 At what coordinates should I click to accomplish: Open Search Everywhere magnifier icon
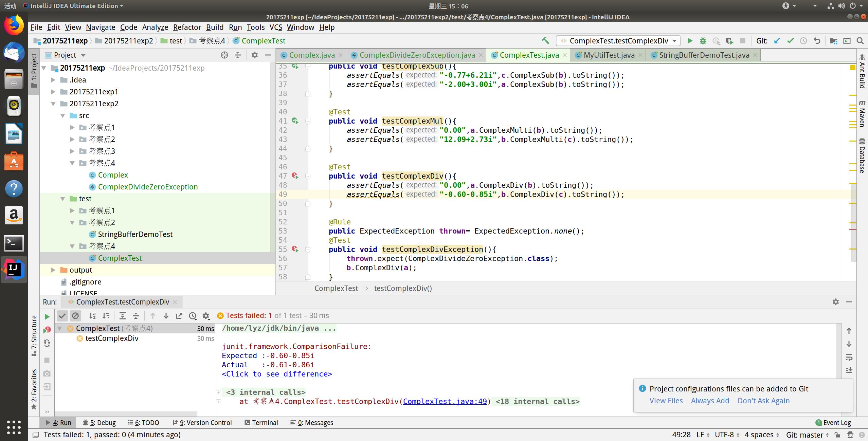860,41
